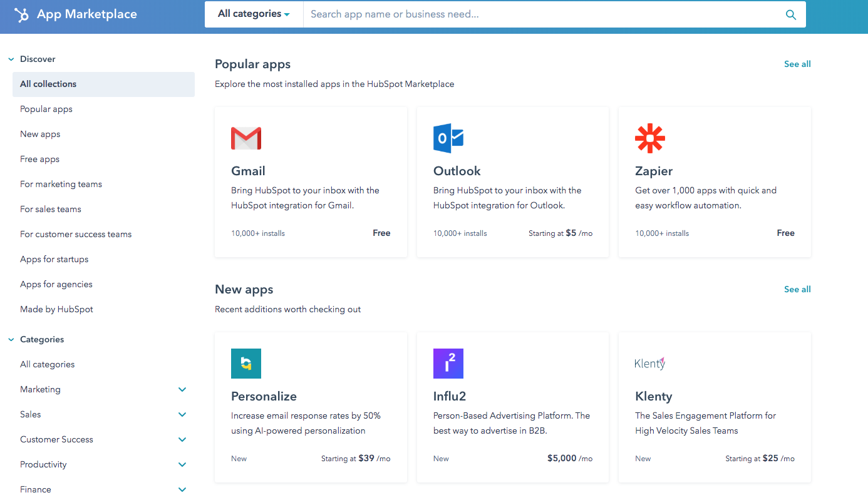Viewport: 868px width, 500px height.
Task: Open the Klenty app logo
Action: click(650, 364)
